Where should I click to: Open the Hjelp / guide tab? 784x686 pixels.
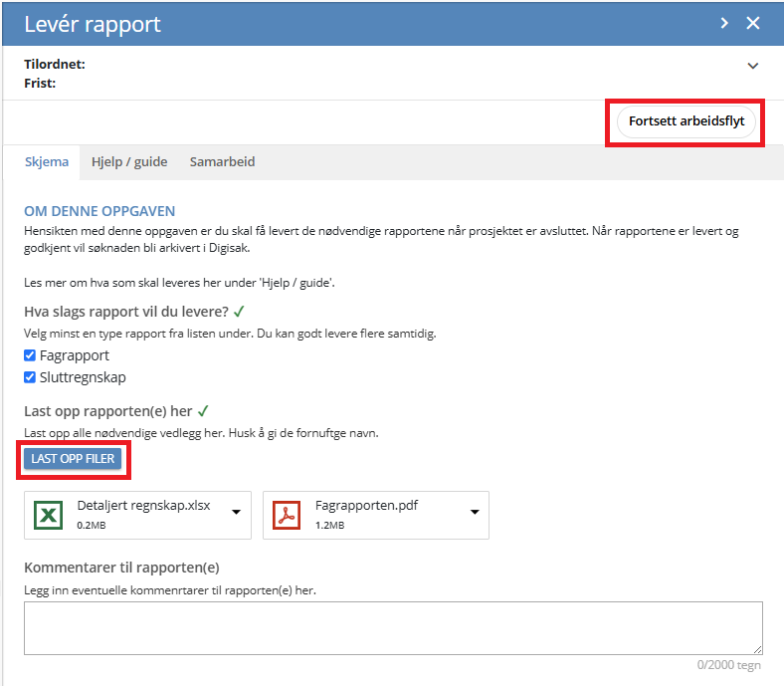tap(129, 161)
